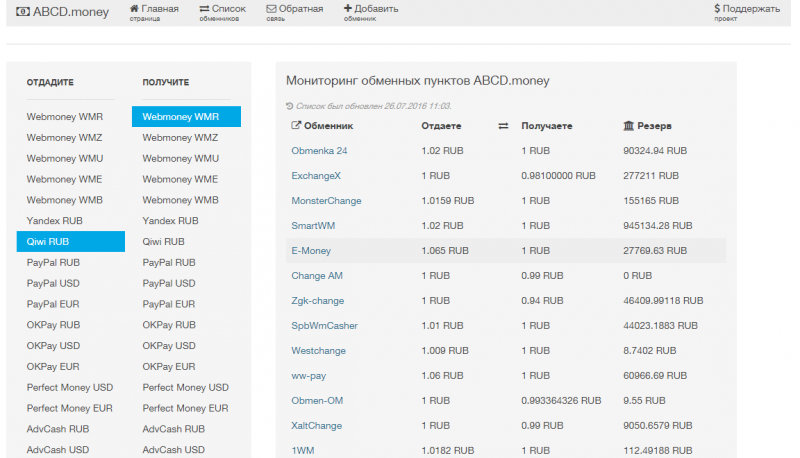The height and width of the screenshot is (458, 800).
Task: Open the Zgk-change exchanger link
Action: (317, 300)
